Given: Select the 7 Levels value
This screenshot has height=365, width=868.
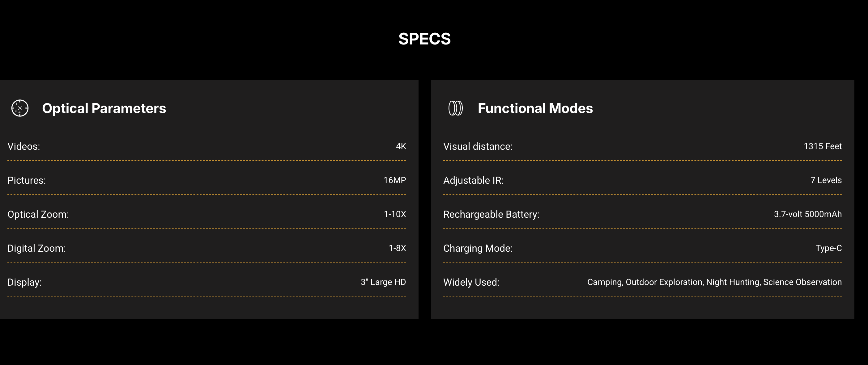Looking at the screenshot, I should (x=826, y=180).
